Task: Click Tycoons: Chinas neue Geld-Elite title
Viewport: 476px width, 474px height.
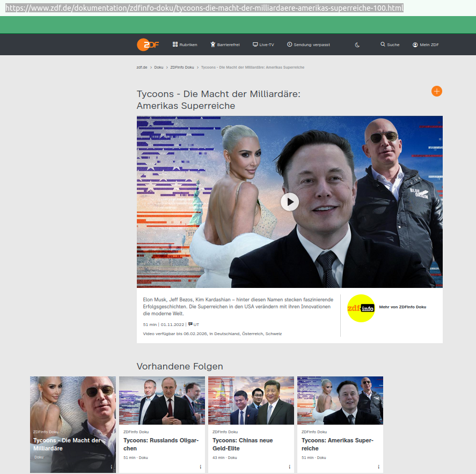Action: (243, 445)
